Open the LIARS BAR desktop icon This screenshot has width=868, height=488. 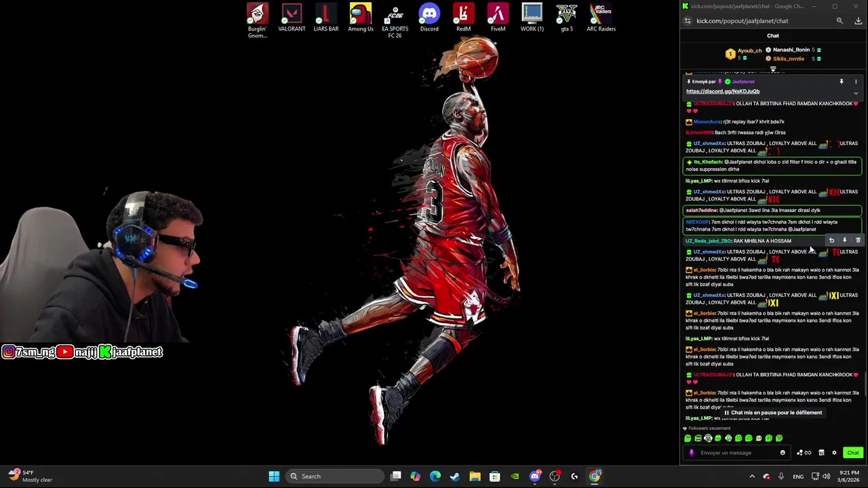326,18
